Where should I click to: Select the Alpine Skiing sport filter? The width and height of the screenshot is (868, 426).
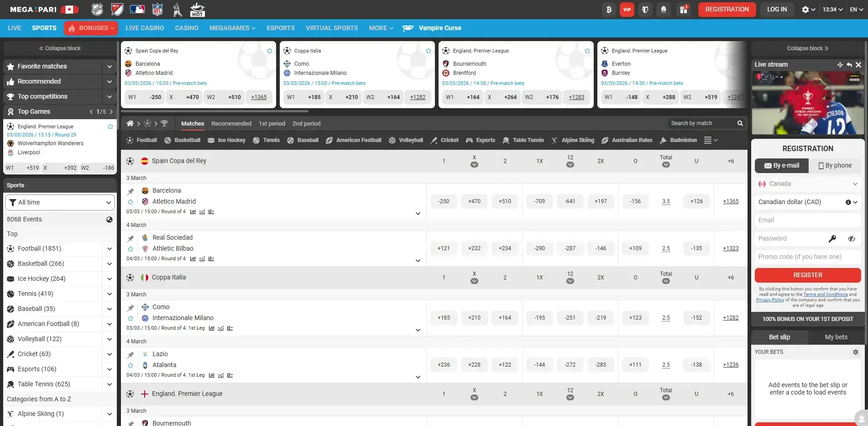coord(573,140)
